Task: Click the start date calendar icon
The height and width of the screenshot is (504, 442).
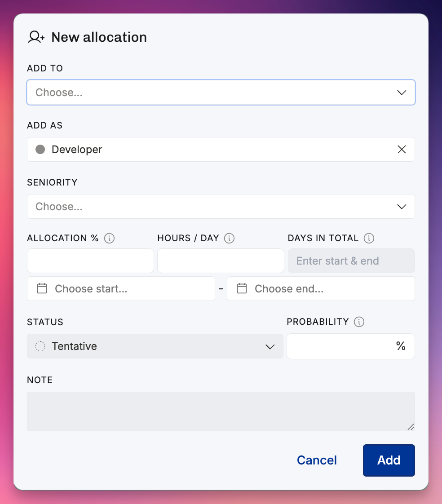Action: tap(42, 288)
